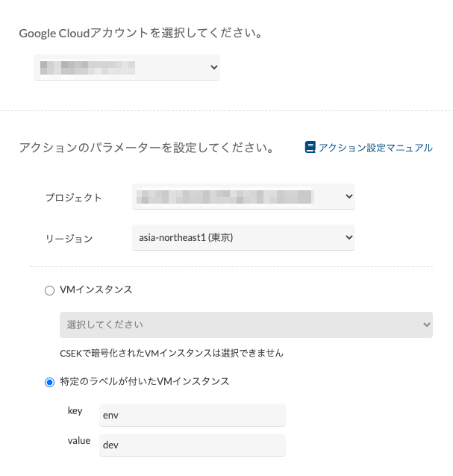453x476 pixels.
Task: Click the リージョン field label
Action: (x=69, y=239)
